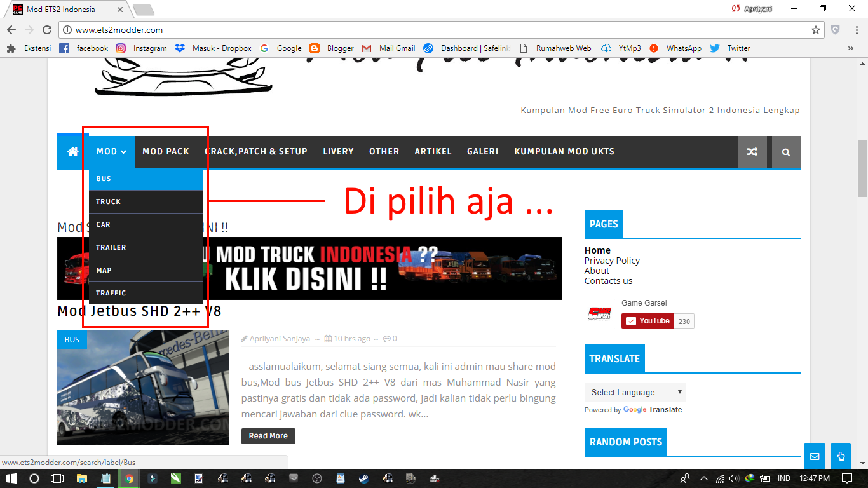Show hidden system tray icons
Image resolution: width=868 pixels, height=488 pixels.
tap(703, 478)
